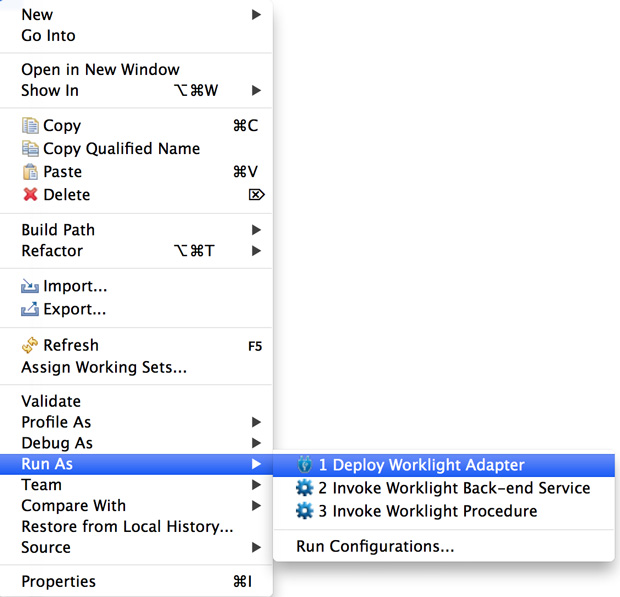Click the ⌘V shortcut beside Paste
Screen dimensions: 620x597
click(x=245, y=172)
